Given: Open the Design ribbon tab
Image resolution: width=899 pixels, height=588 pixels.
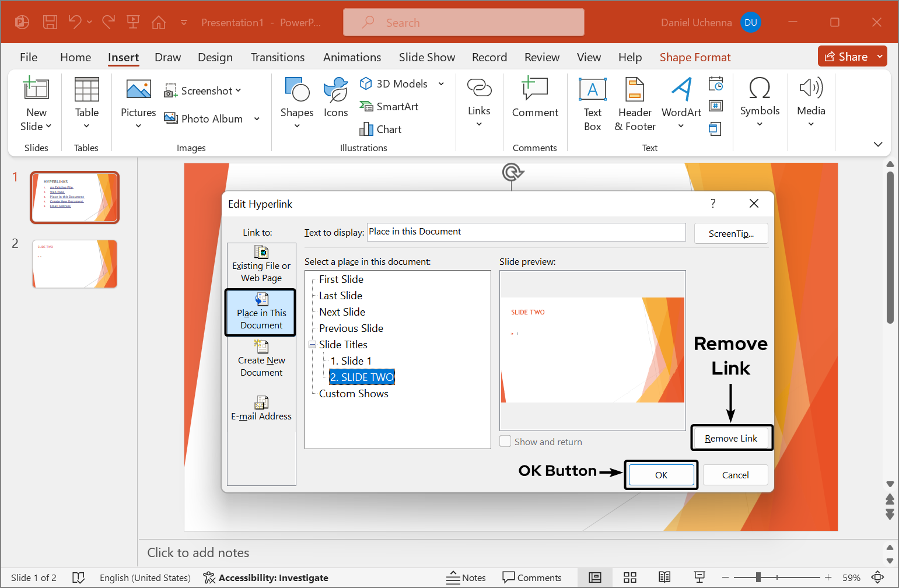Looking at the screenshot, I should (x=215, y=57).
